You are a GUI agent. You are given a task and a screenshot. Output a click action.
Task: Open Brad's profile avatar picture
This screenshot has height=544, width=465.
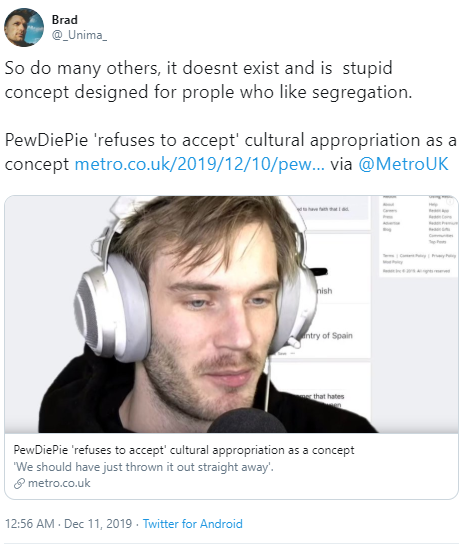pyautogui.click(x=24, y=27)
